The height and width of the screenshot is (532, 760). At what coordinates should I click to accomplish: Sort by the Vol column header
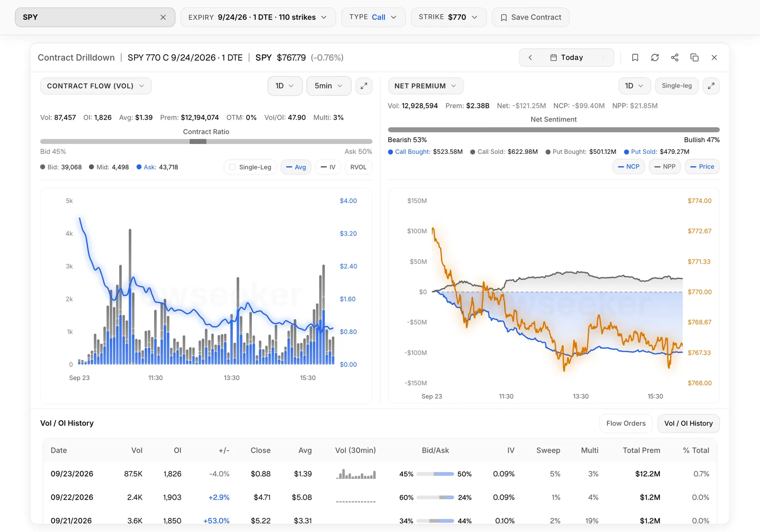pyautogui.click(x=137, y=450)
